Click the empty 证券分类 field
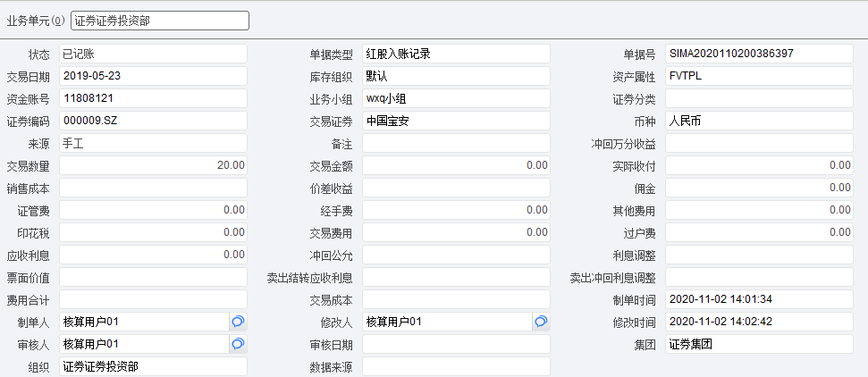 pos(758,98)
